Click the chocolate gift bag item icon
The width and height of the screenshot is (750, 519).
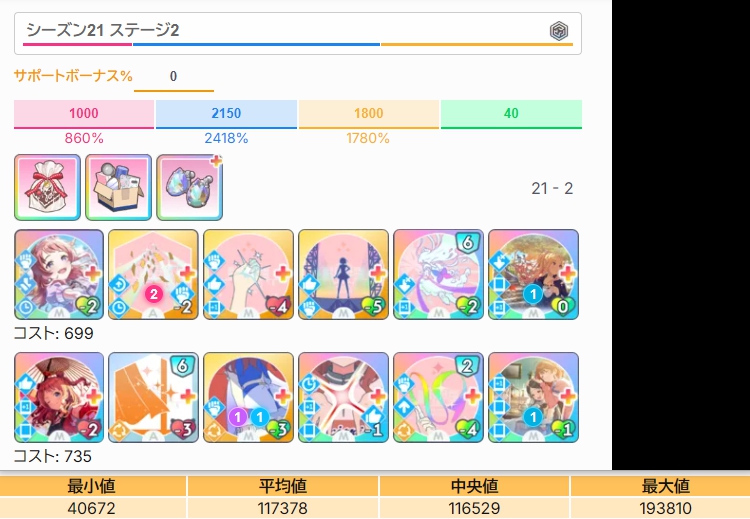47,188
